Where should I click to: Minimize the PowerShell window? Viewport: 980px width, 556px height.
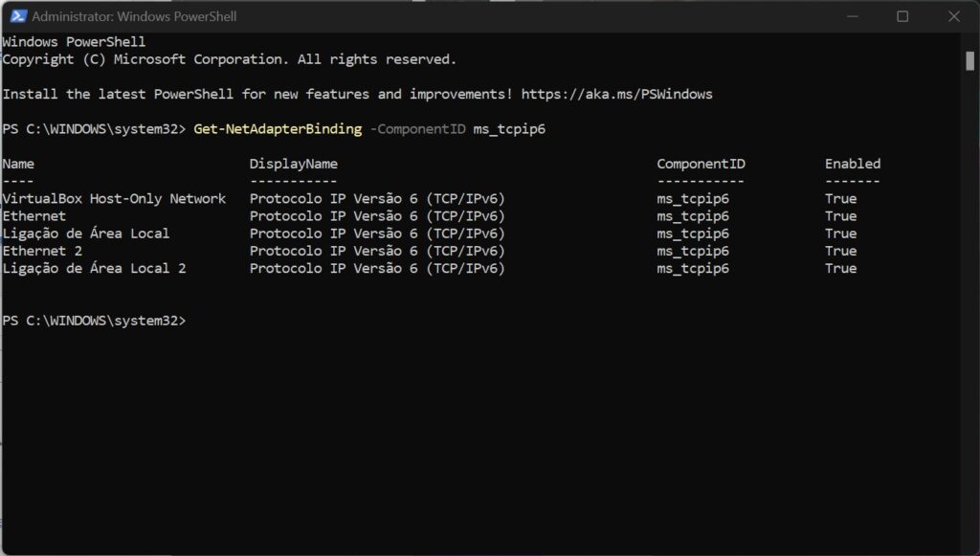[853, 16]
